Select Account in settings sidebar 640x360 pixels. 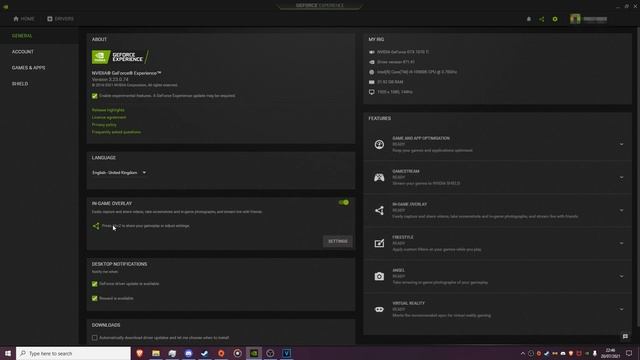pos(23,52)
